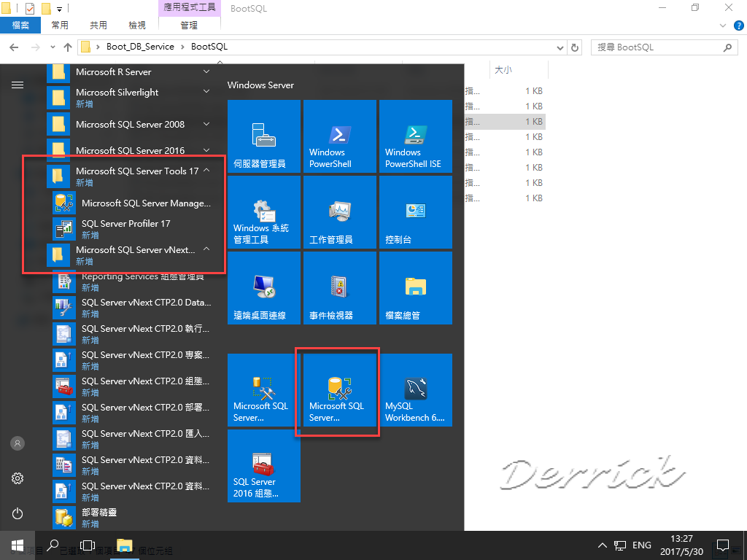Screen dimensions: 747x560
Task: Open the Windows PowerShell ISE tile
Action: pos(415,136)
